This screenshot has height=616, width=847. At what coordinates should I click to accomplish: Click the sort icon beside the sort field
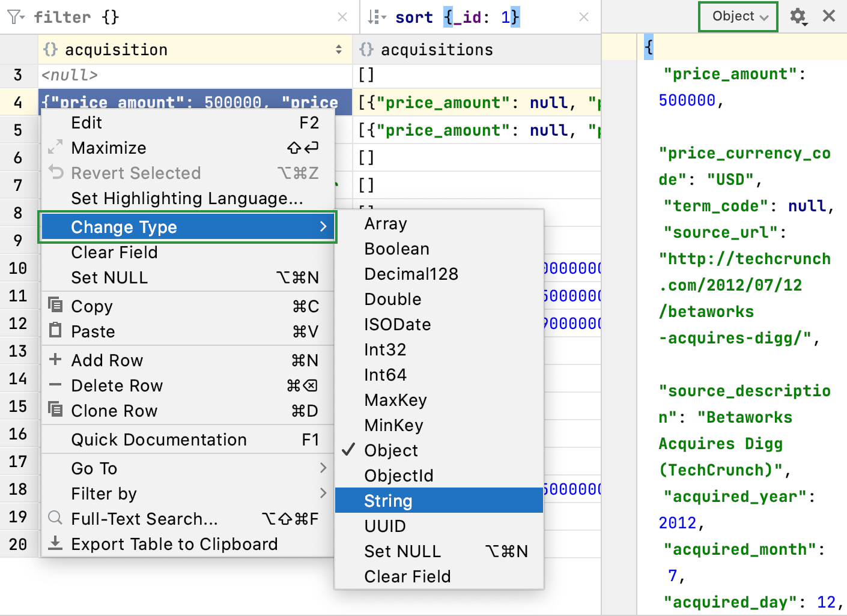tap(376, 17)
